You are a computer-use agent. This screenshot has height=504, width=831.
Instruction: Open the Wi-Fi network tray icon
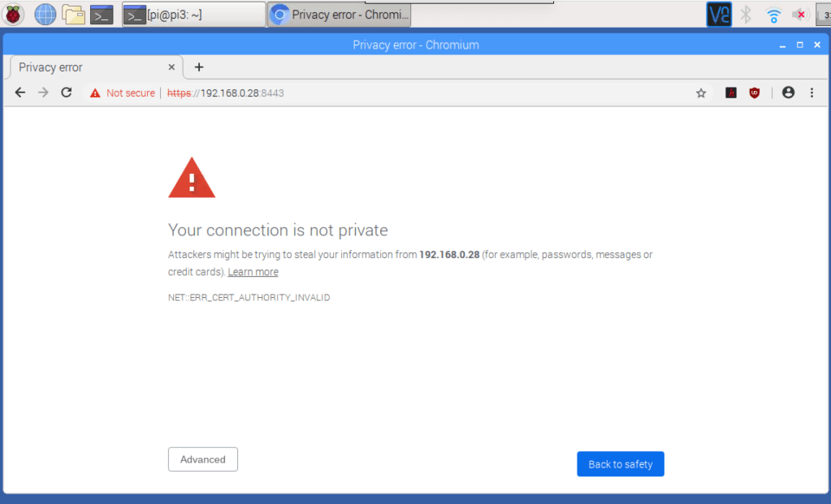click(x=773, y=14)
